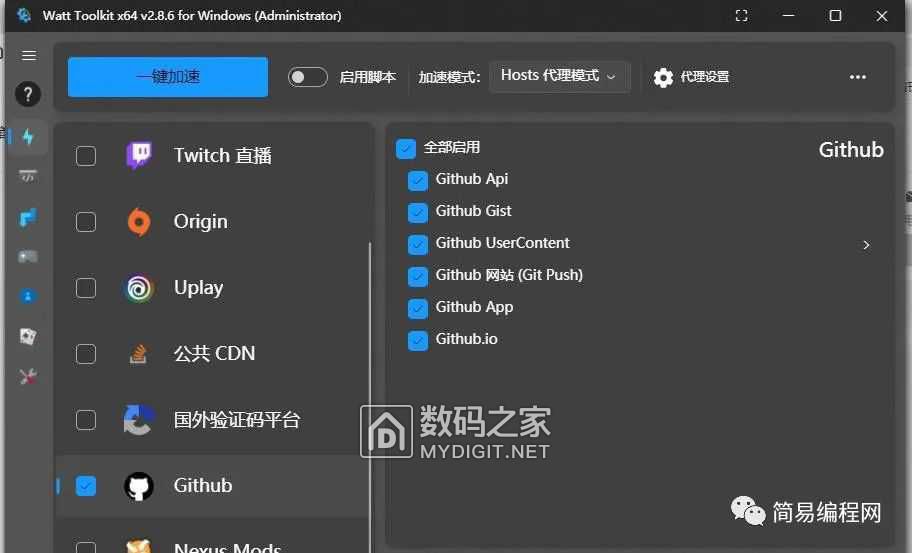Open the hamburger menu in the sidebar

[x=28, y=55]
